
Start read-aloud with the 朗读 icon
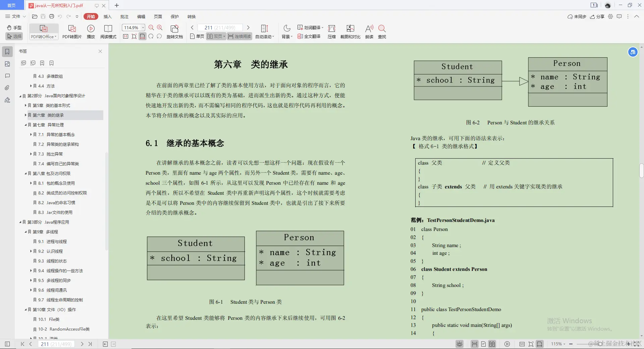coord(369,31)
